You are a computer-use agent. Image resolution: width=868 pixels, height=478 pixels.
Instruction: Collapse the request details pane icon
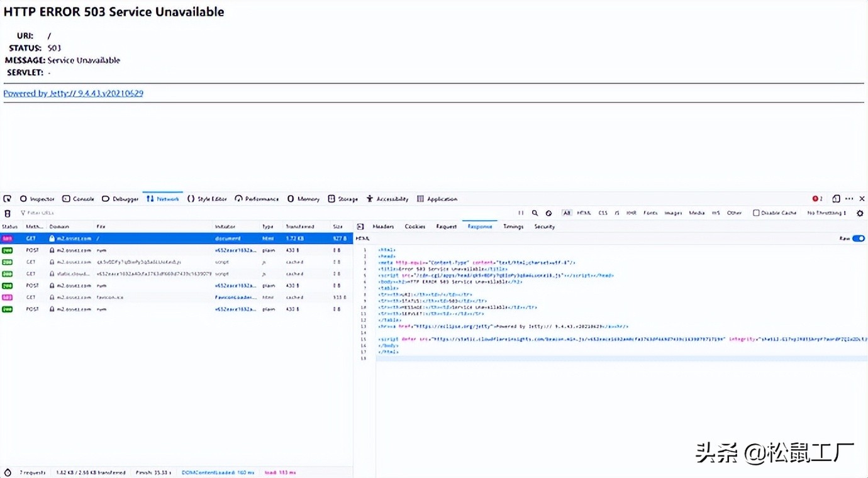click(360, 226)
